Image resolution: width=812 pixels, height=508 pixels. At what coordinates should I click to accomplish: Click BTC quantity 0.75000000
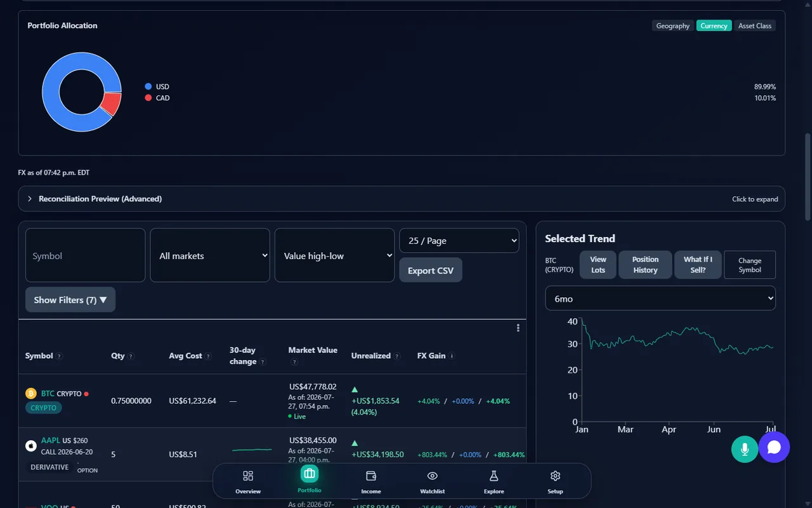click(131, 401)
